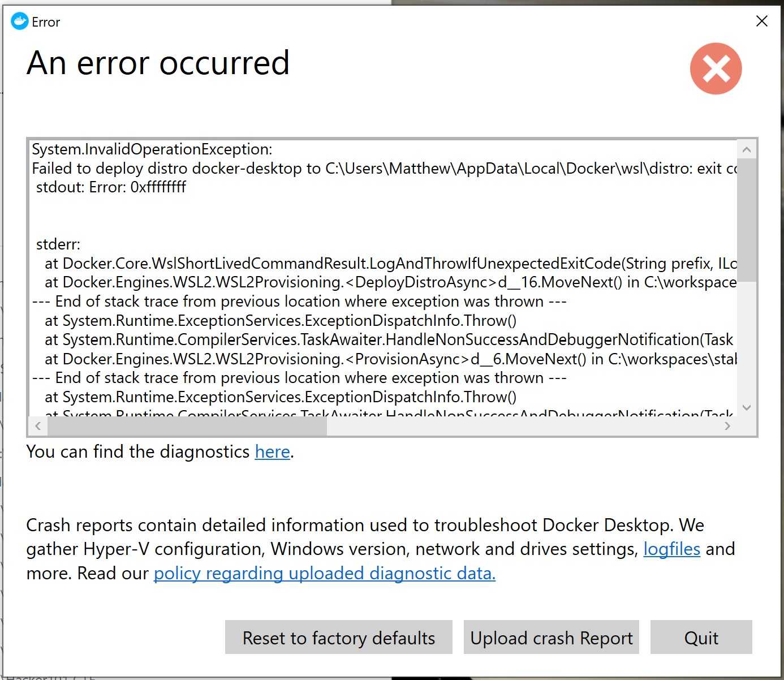The width and height of the screenshot is (784, 680).
Task: Open the diagnostics 'here' link
Action: point(272,452)
